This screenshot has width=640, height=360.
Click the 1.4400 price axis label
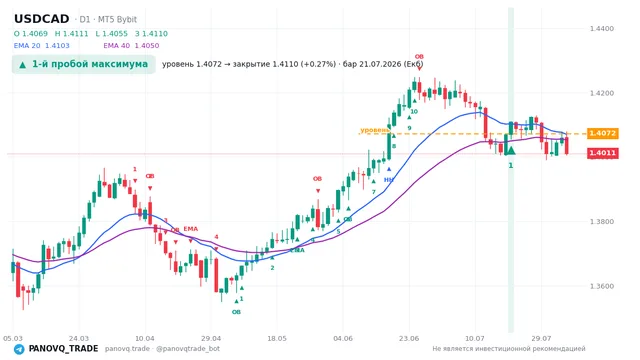602,29
